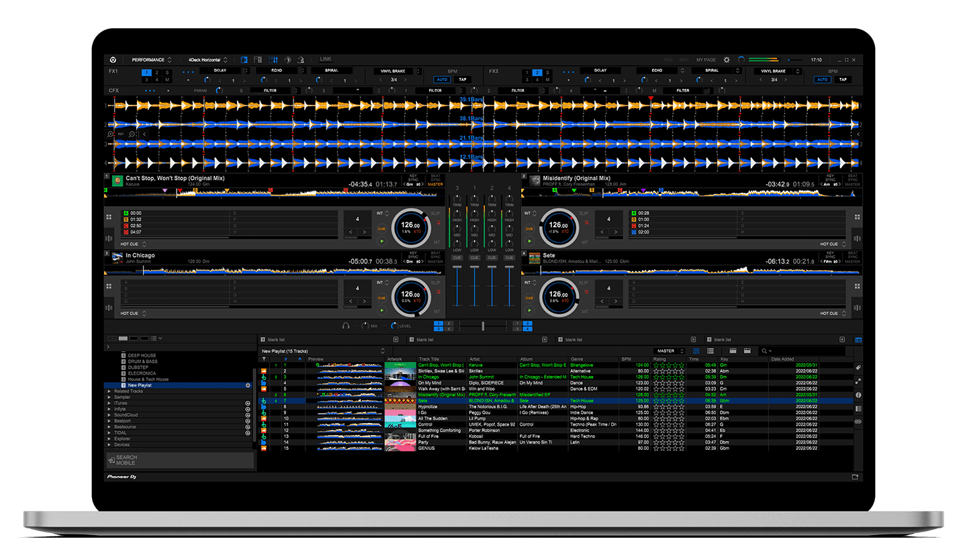Open the info icon in right sidebar
The width and height of the screenshot is (967, 560).
(858, 395)
